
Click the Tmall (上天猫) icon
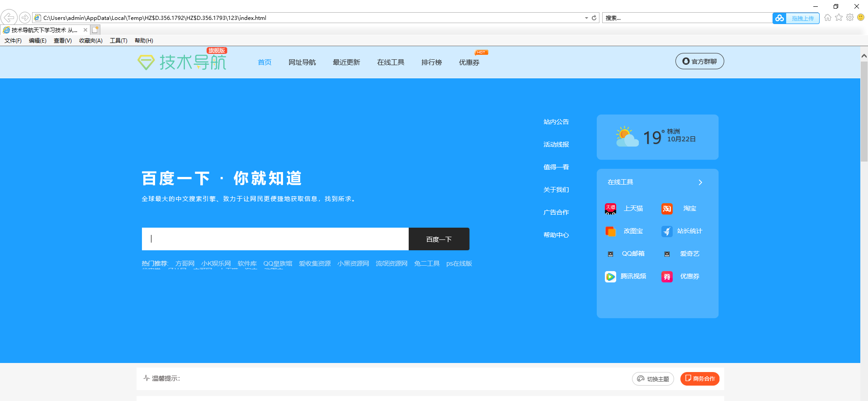point(610,209)
